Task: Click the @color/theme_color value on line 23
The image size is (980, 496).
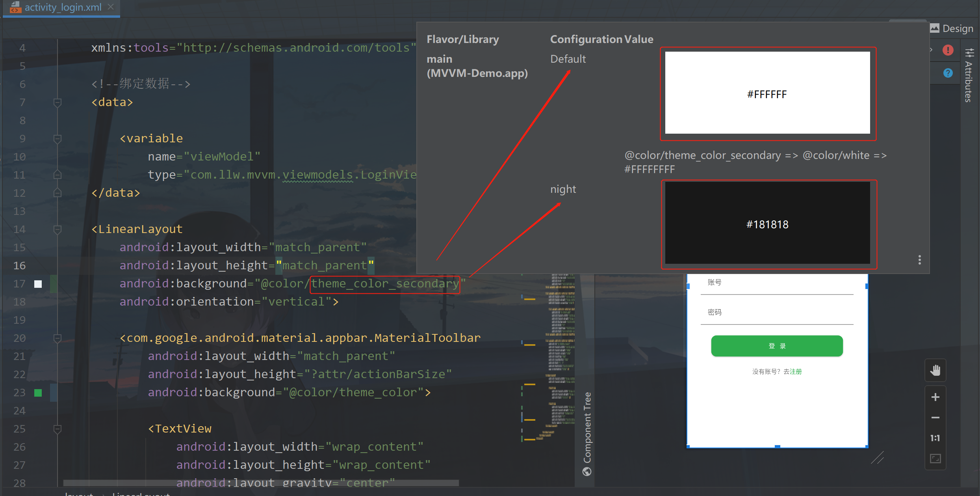Action: (x=353, y=392)
